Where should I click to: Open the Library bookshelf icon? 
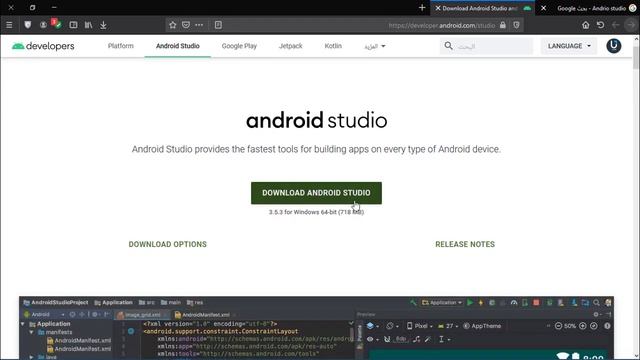pos(88,25)
